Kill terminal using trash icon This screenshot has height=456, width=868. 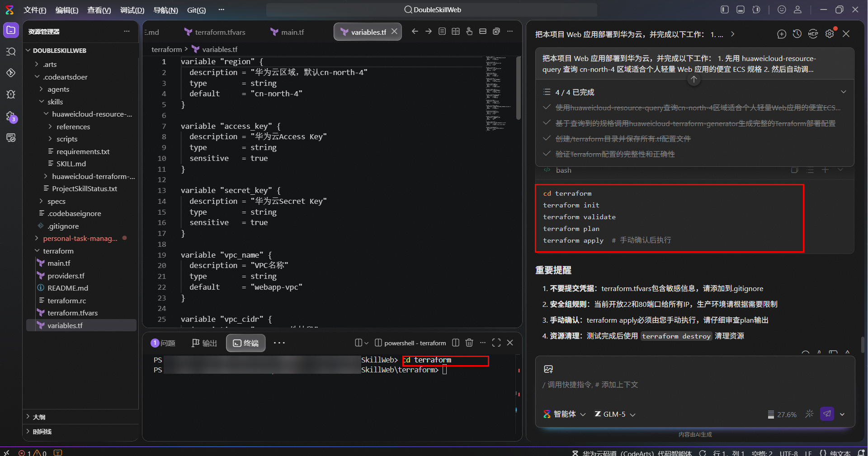[469, 343]
